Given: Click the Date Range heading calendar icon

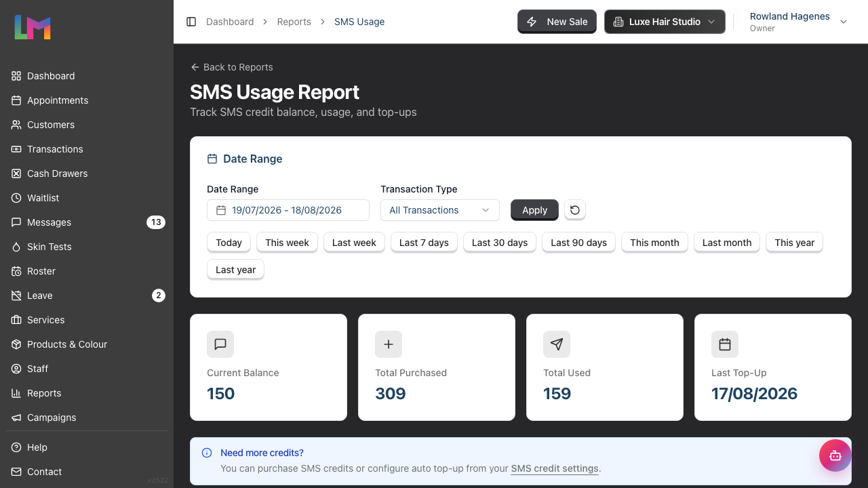Looking at the screenshot, I should pos(212,159).
